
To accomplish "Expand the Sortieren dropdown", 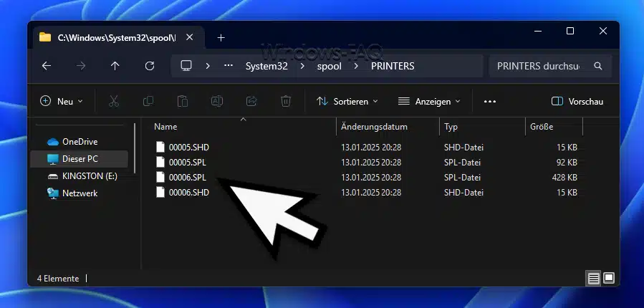I will 347,102.
